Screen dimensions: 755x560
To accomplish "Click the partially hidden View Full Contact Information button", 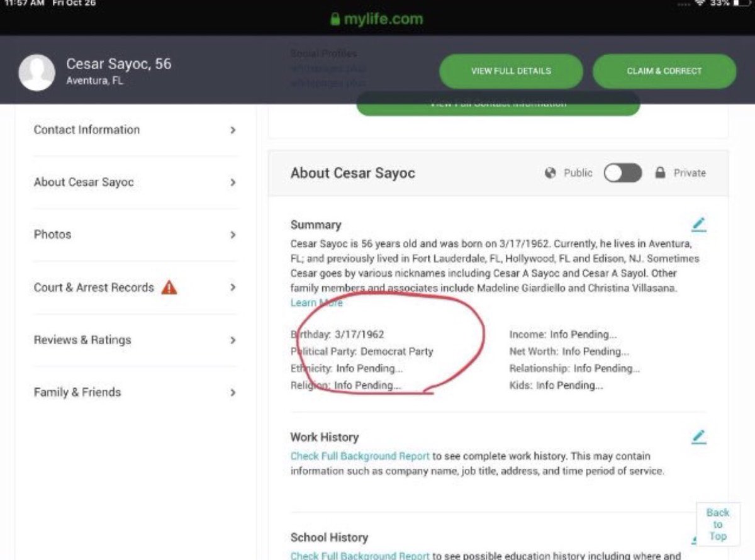I will [498, 104].
